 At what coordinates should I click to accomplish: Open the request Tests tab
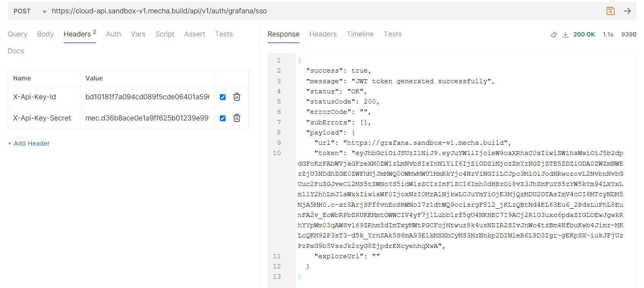(x=224, y=34)
